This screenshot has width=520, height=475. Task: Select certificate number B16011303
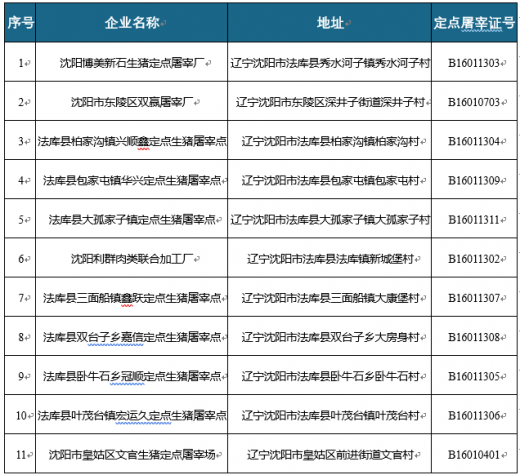(x=474, y=63)
